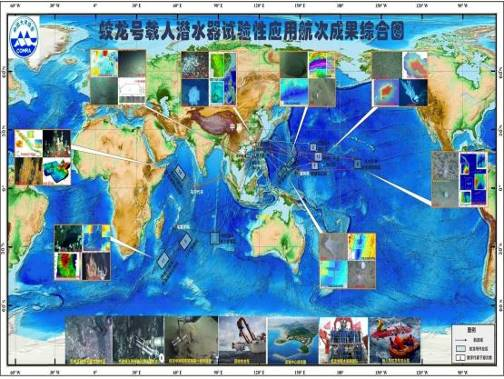The image size is (504, 379).
Task: Click the small square marker farthest east in Pacific
Action: (358, 164)
